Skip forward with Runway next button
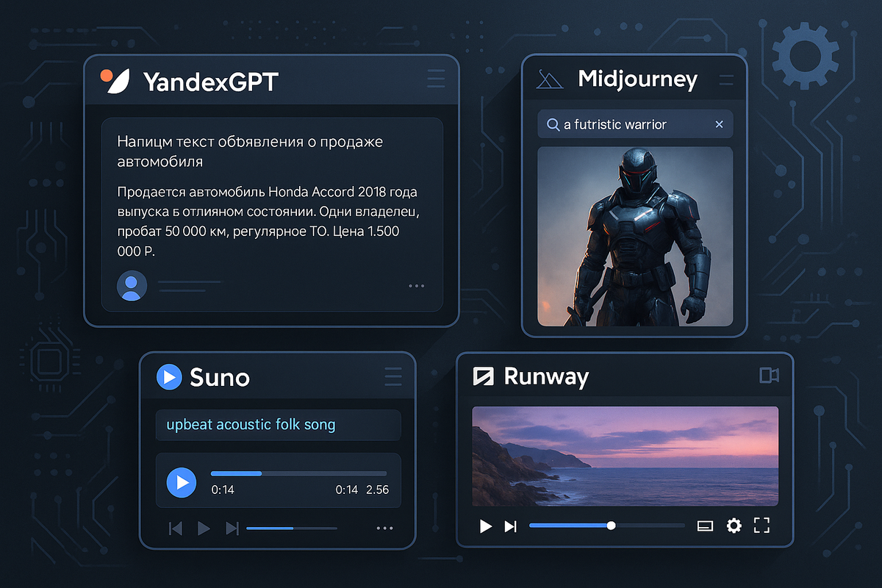Screen dimensions: 882x588 (511, 526)
